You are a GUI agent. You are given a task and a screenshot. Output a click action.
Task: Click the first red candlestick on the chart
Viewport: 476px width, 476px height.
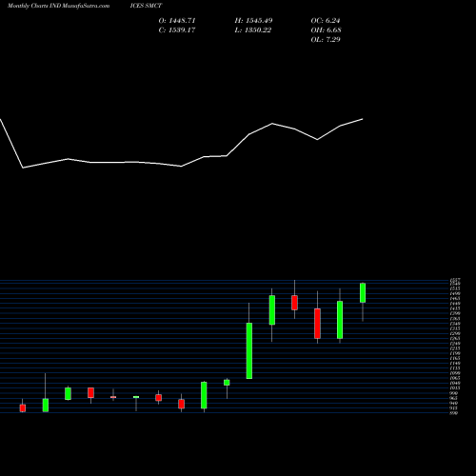[23, 408]
